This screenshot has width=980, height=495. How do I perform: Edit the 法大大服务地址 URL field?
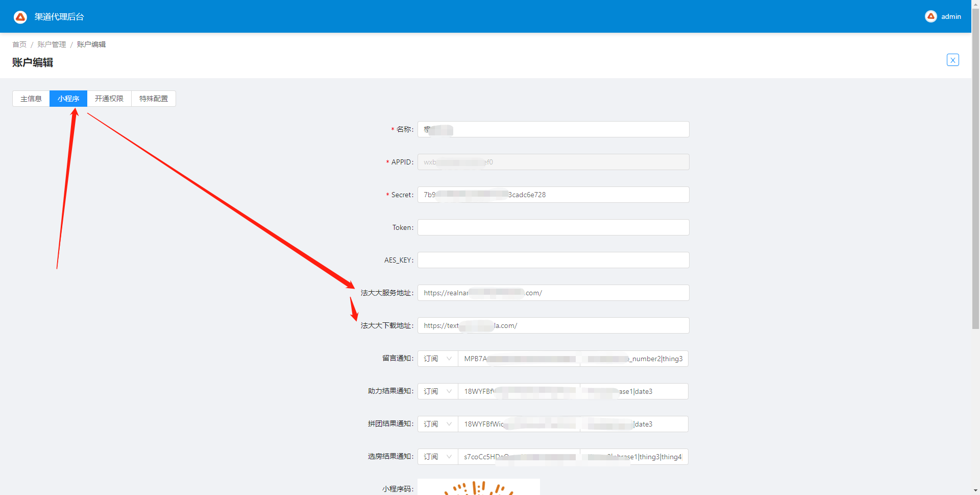coord(553,293)
